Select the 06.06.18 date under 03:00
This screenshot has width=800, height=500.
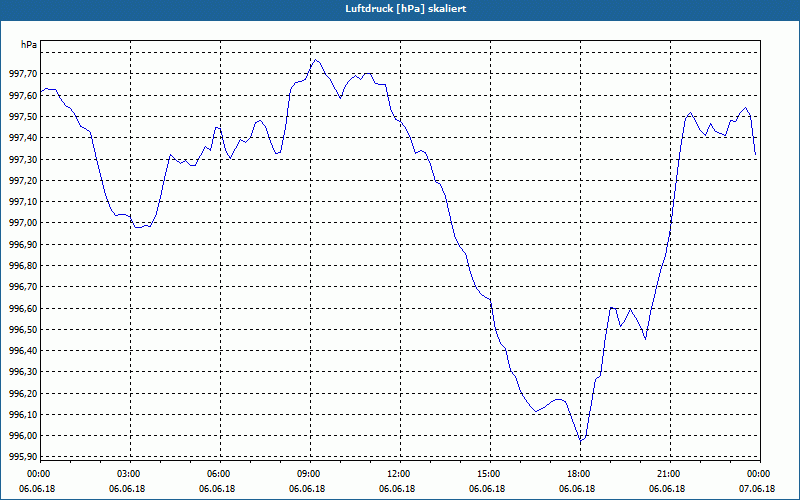127,489
